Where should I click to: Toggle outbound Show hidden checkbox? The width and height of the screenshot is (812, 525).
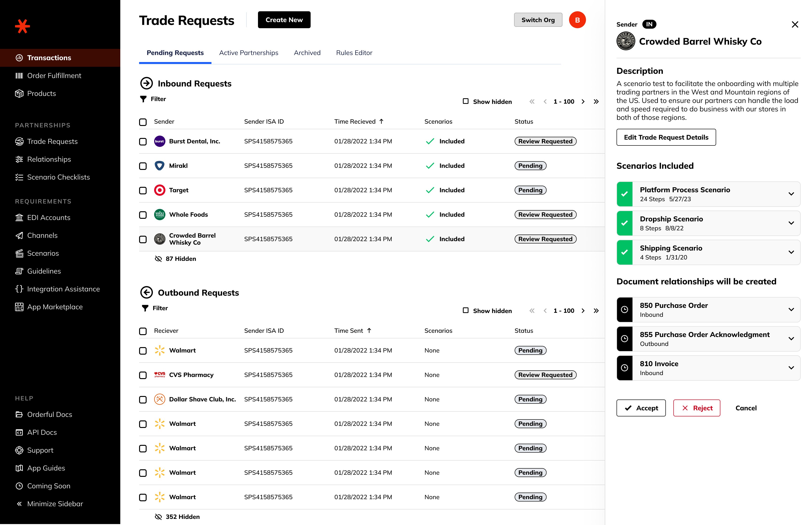coord(465,310)
